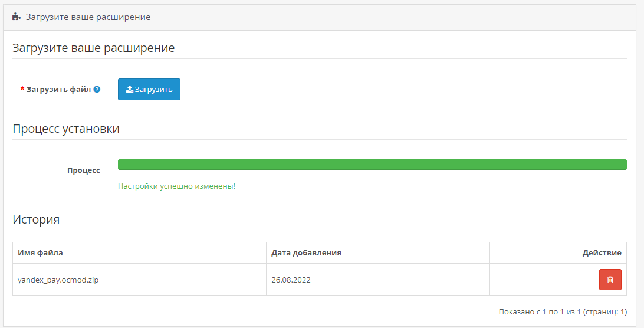
Task: Click the "Загрузить файл" field label
Action: click(x=59, y=90)
